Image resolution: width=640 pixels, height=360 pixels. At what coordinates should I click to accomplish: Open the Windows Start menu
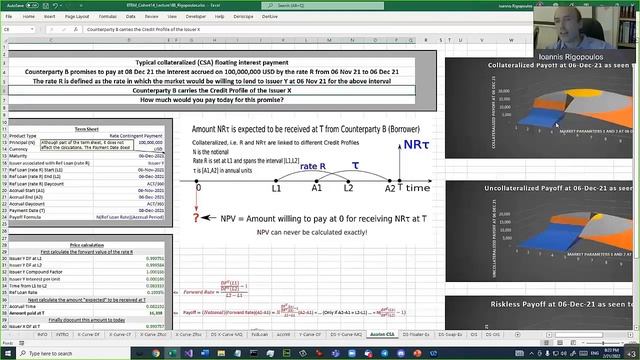coord(7,353)
